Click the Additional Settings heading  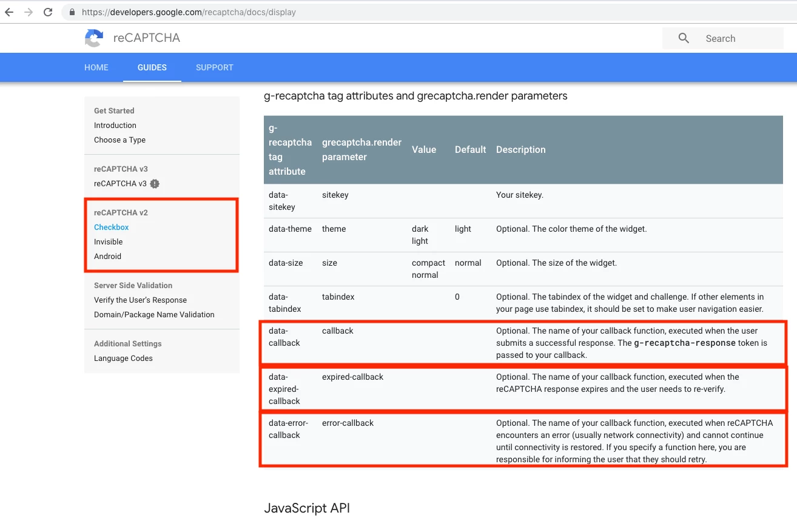128,344
